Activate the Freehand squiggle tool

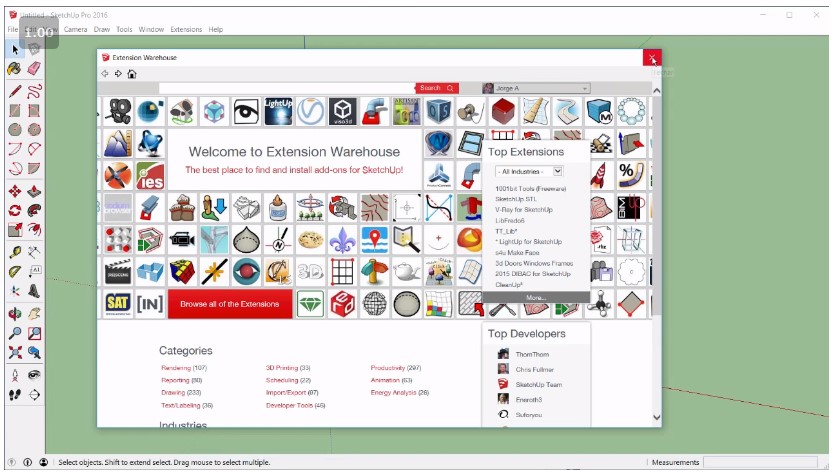click(34, 91)
